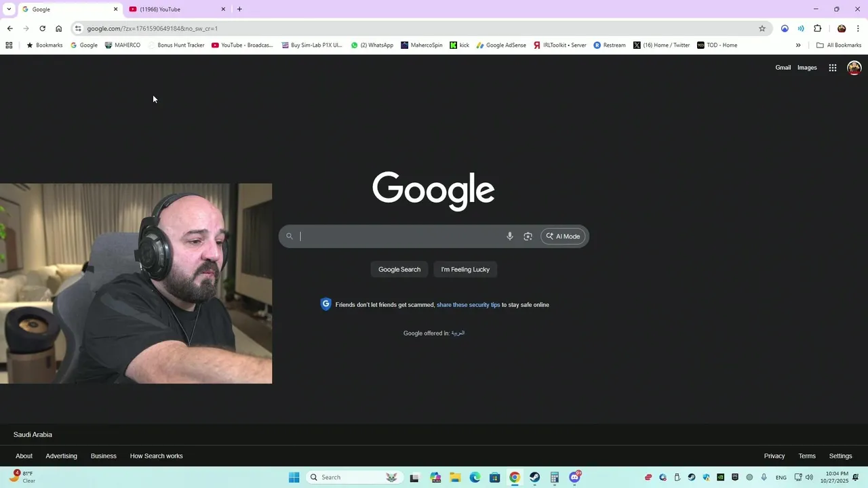Open the Advertising footer link
The image size is (868, 488).
coord(61,456)
